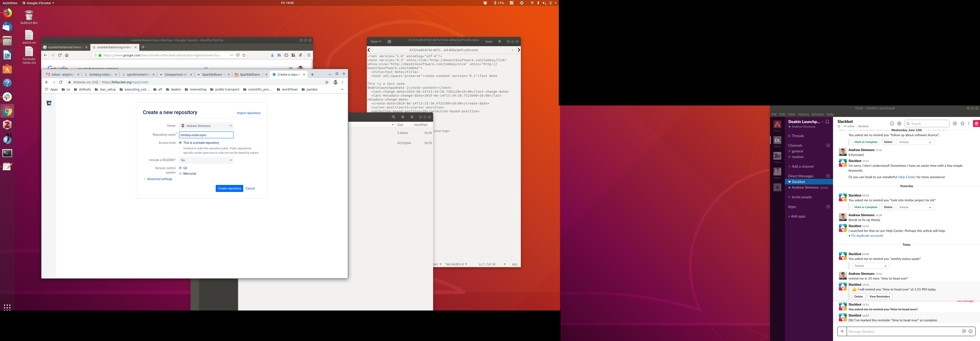The width and height of the screenshot is (980, 341).
Task: Reload the Bitbucket page in Chrome
Action: pos(61,82)
